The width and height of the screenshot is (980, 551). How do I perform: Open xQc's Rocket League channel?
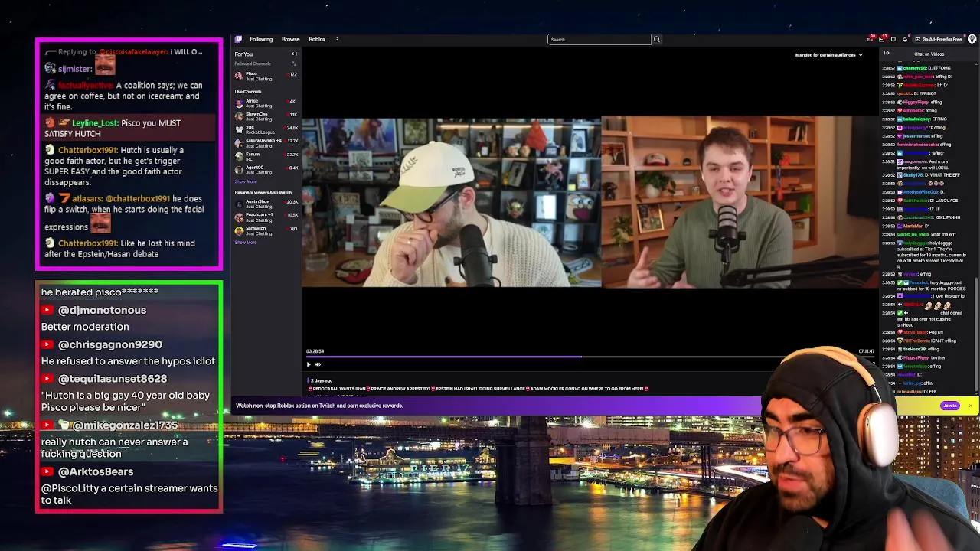pos(266,129)
